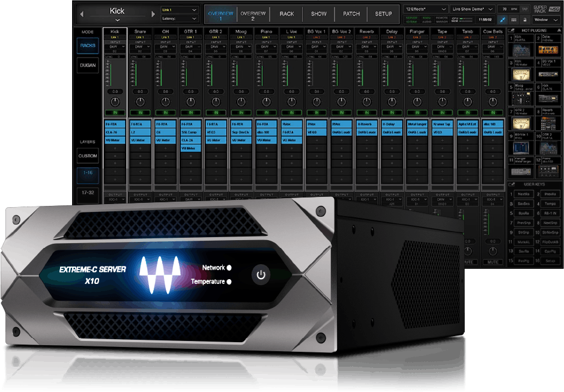Toggle the IN button on Snare channel

point(140,112)
